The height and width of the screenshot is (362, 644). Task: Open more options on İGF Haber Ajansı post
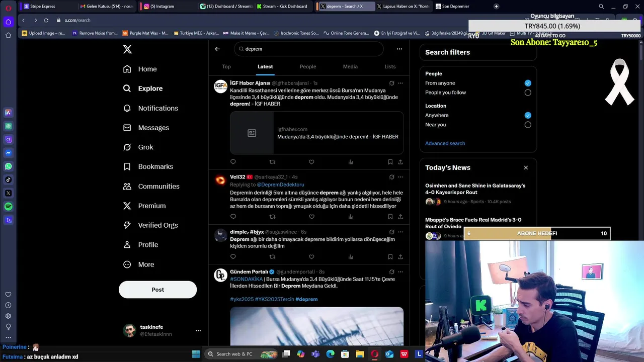click(400, 83)
